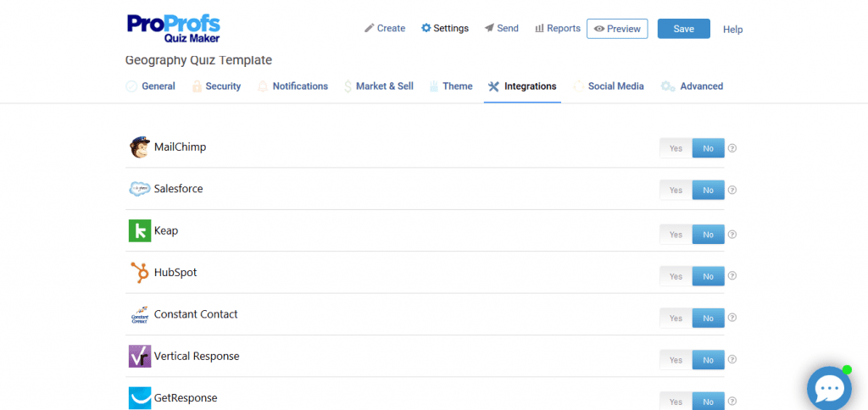868x410 pixels.
Task: Click the gear icon beside Settings
Action: (x=426, y=28)
